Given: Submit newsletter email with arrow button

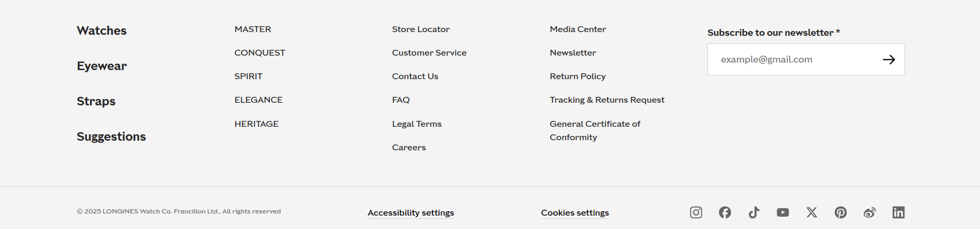Looking at the screenshot, I should click(x=889, y=59).
